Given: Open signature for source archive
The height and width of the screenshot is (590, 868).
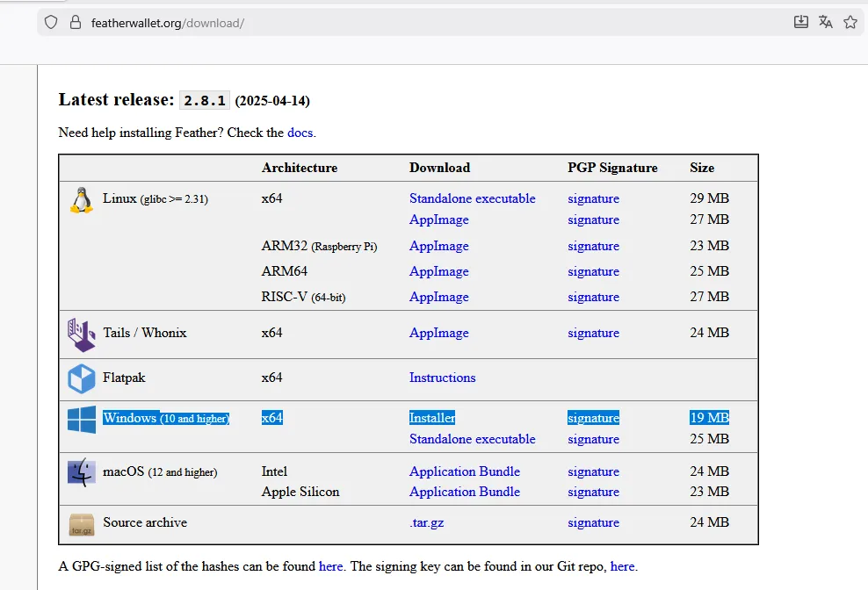Looking at the screenshot, I should click(x=593, y=523).
